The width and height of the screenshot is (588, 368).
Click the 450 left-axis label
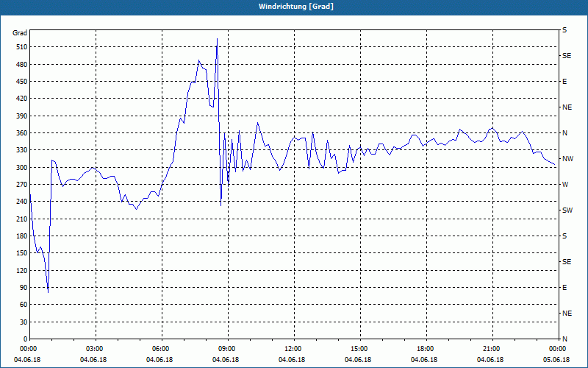pyautogui.click(x=22, y=82)
